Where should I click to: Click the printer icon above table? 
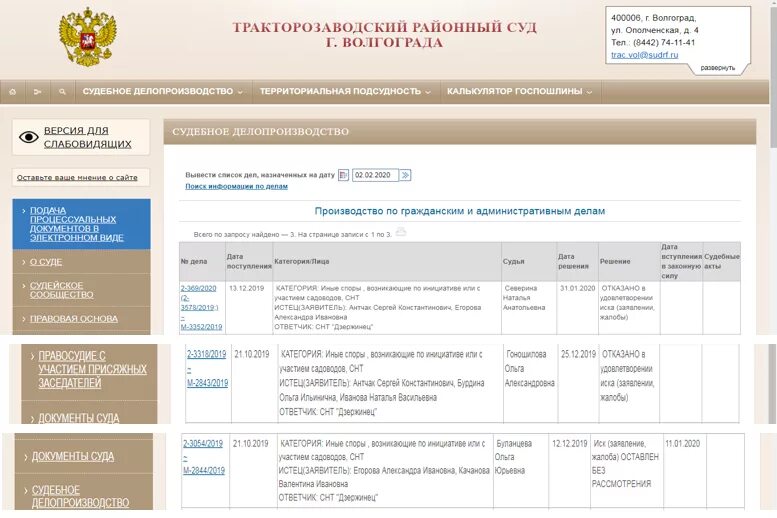400,231
